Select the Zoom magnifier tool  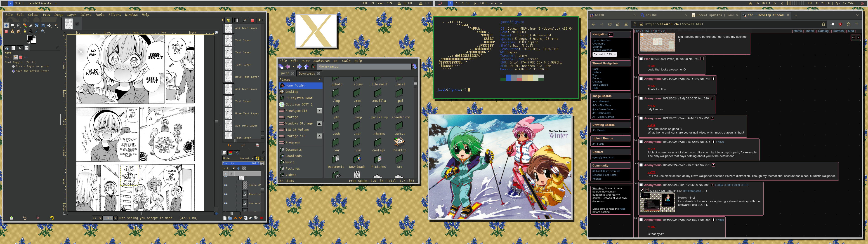point(43,31)
